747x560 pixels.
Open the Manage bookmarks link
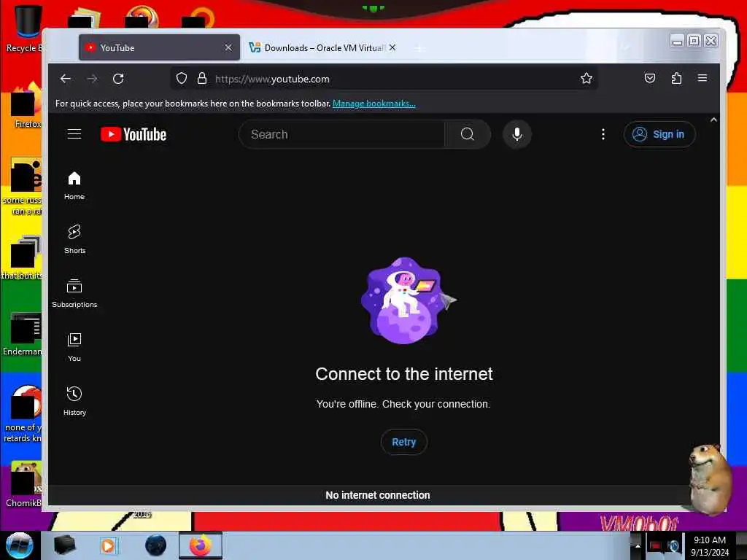pos(374,104)
